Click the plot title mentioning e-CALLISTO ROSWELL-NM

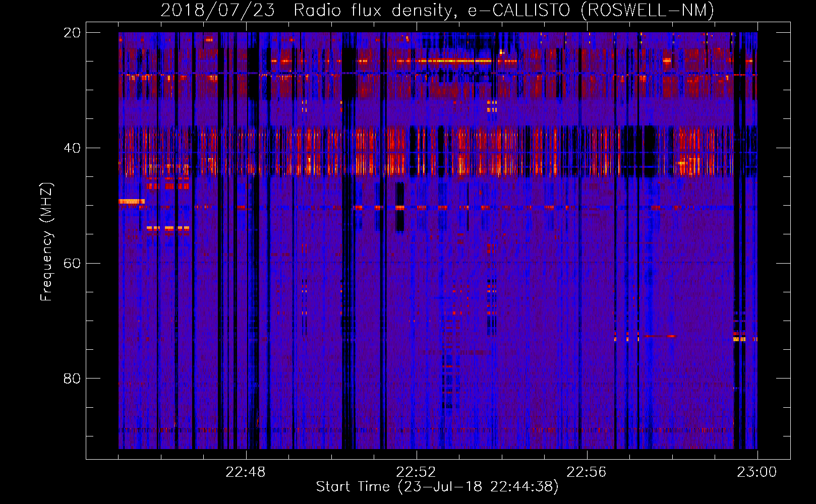tap(437, 10)
